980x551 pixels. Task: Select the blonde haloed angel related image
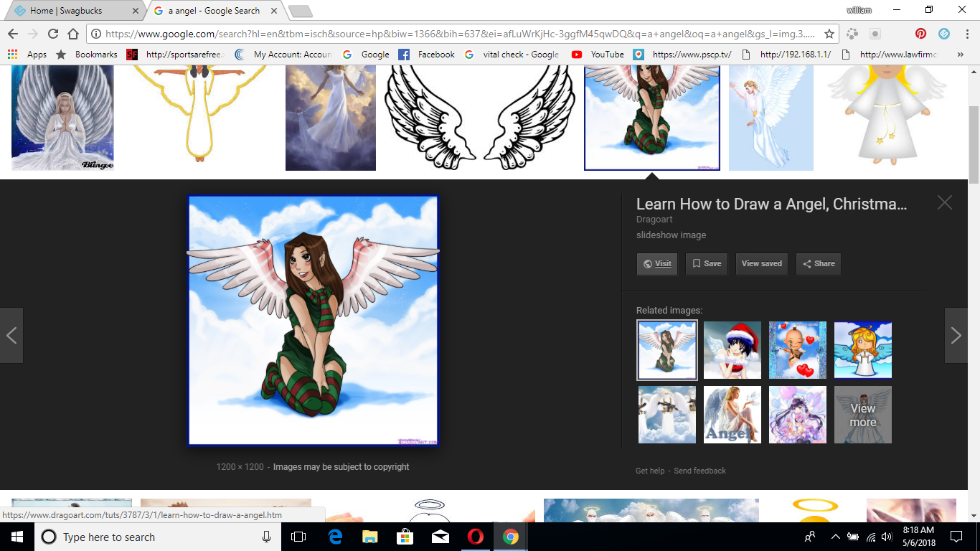tap(863, 349)
